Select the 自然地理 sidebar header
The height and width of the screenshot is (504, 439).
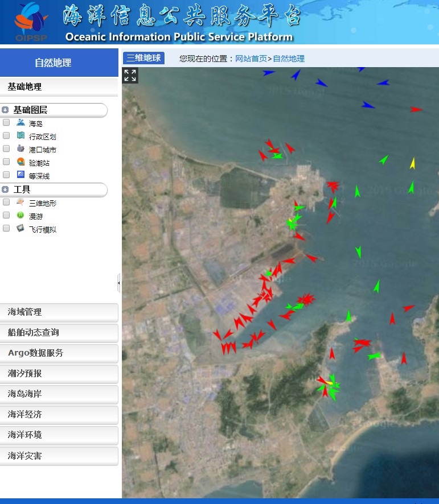(59, 63)
